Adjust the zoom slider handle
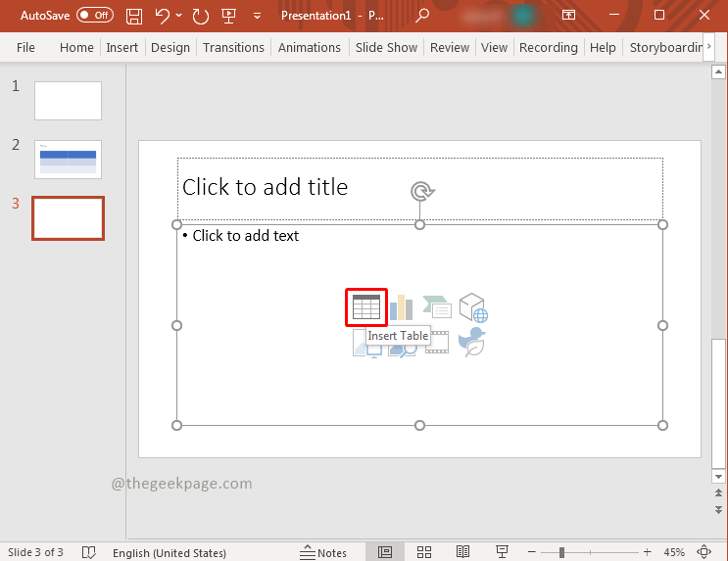Screen dimensions: 728x561 pos(561,552)
